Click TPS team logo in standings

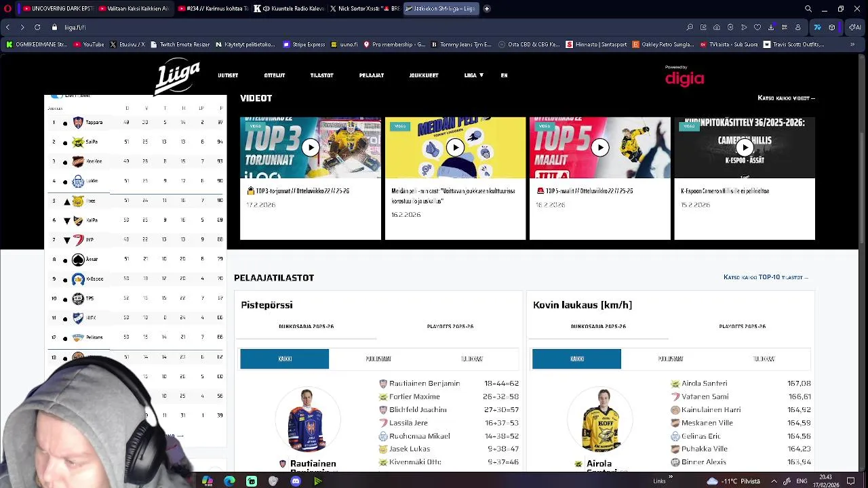coord(78,298)
